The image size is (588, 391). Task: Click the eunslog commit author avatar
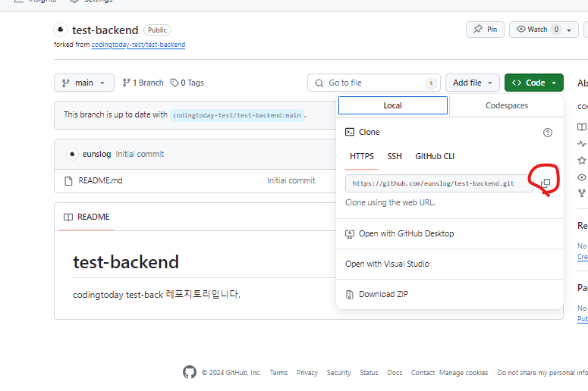click(x=72, y=154)
